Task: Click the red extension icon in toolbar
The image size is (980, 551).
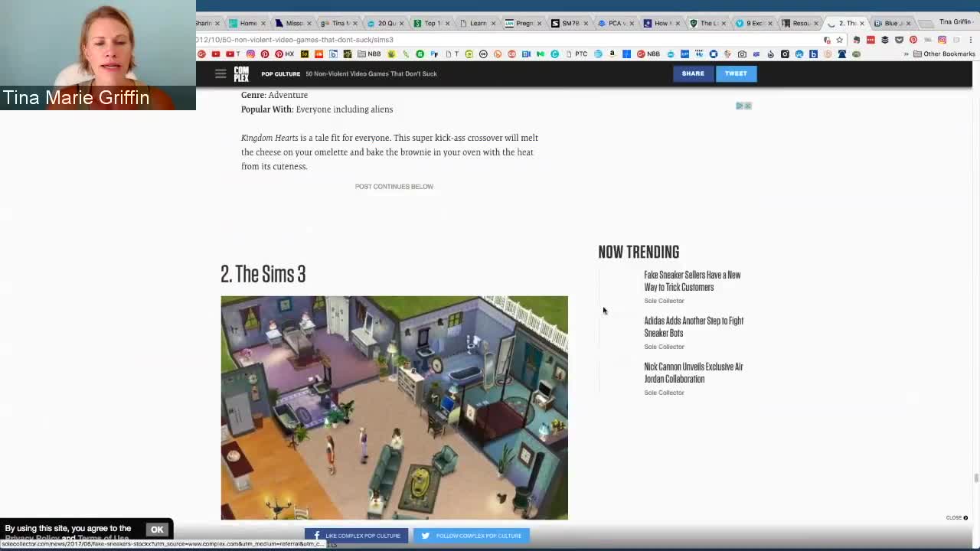Action: (871, 40)
